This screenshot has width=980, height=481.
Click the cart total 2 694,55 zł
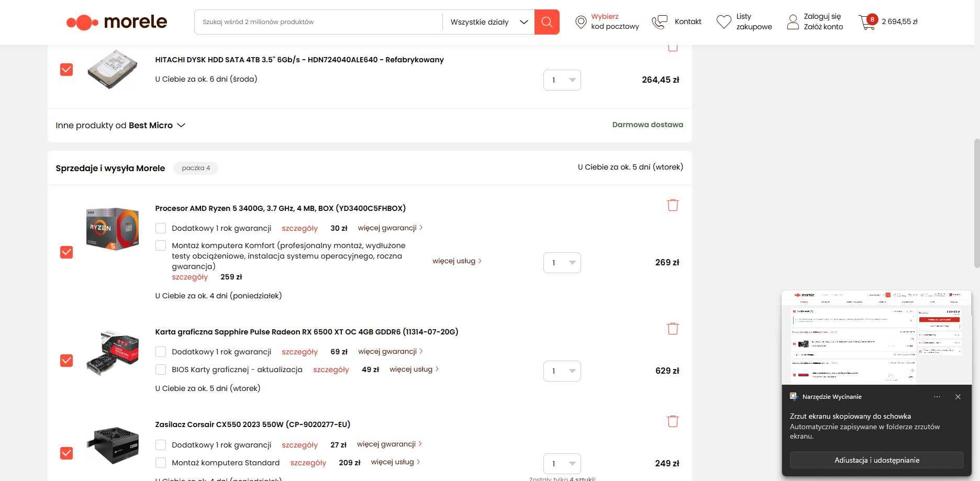[x=899, y=21]
